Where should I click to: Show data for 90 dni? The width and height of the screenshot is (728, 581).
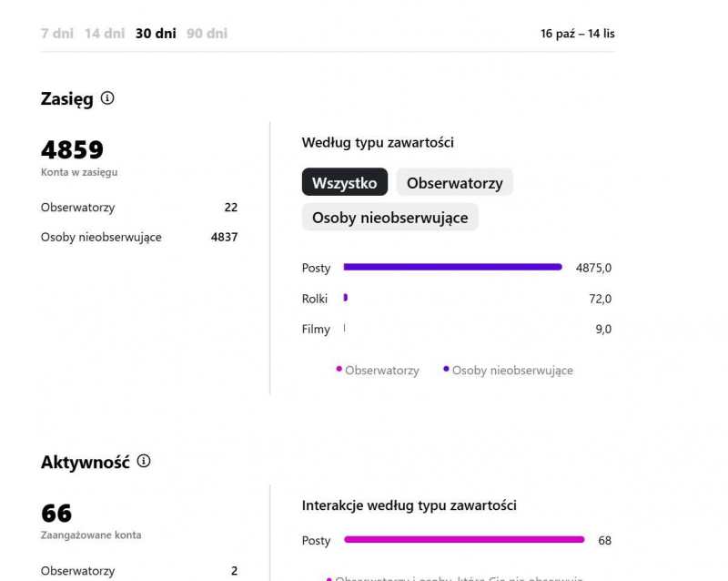coord(207,34)
